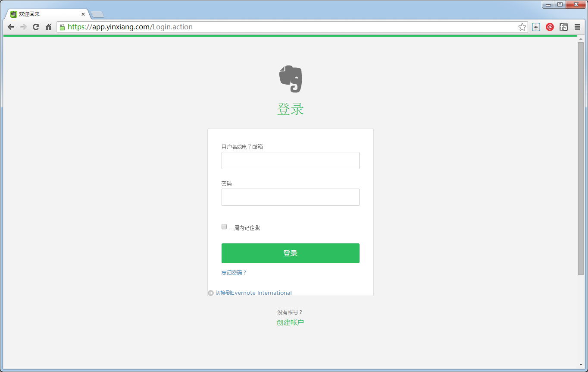Open the red @ extension icon
Viewport: 588px width, 372px height.
[x=550, y=27]
